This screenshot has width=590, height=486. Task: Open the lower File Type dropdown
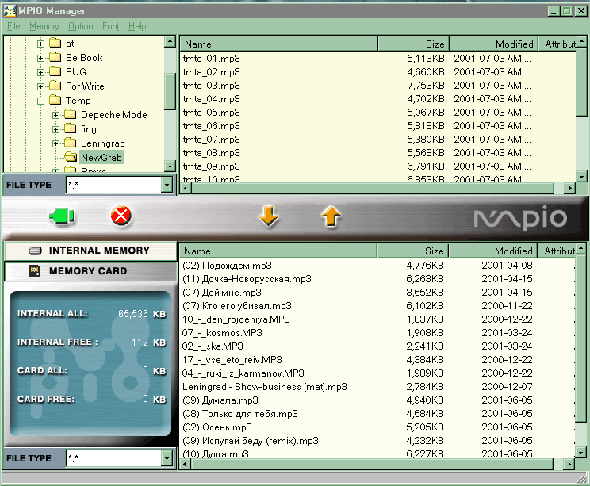[167, 458]
